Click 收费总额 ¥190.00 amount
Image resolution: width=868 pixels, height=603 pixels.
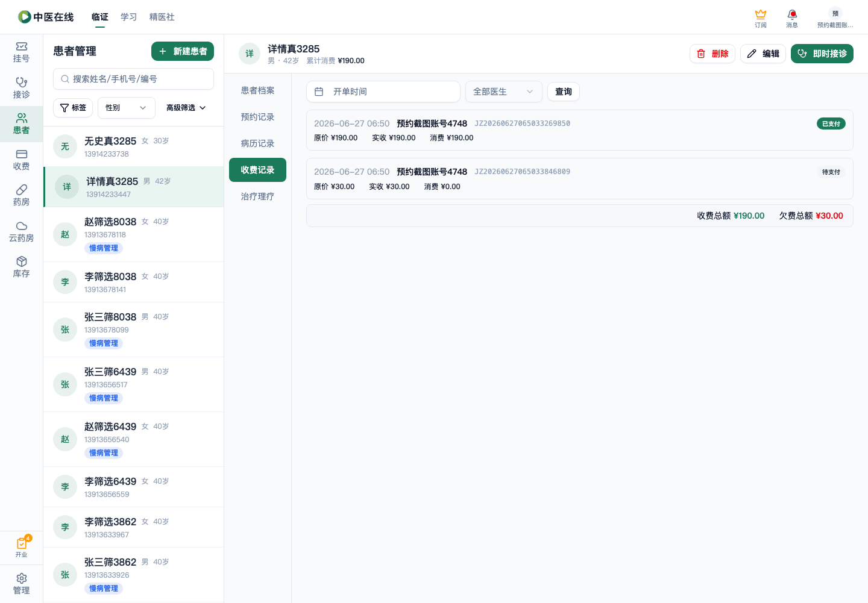point(731,216)
